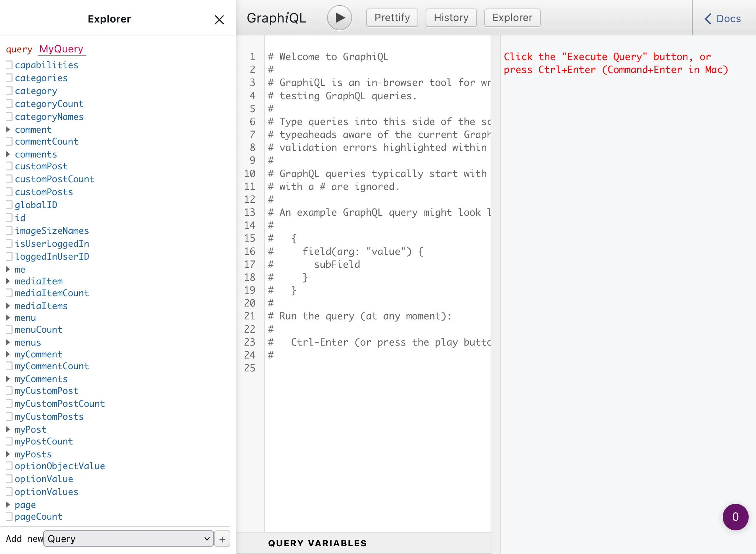
Task: Check the commentCount field
Action: click(x=9, y=141)
